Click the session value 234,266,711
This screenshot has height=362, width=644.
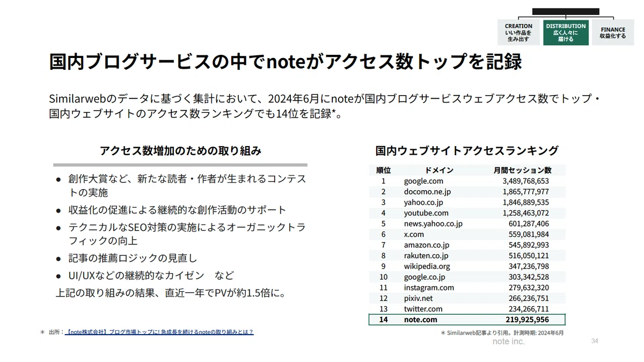[529, 309]
